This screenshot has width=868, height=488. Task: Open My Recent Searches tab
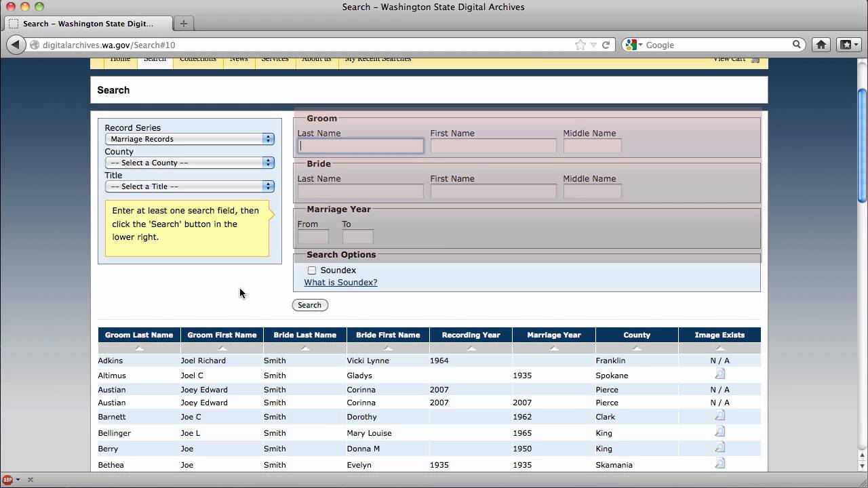(x=378, y=60)
